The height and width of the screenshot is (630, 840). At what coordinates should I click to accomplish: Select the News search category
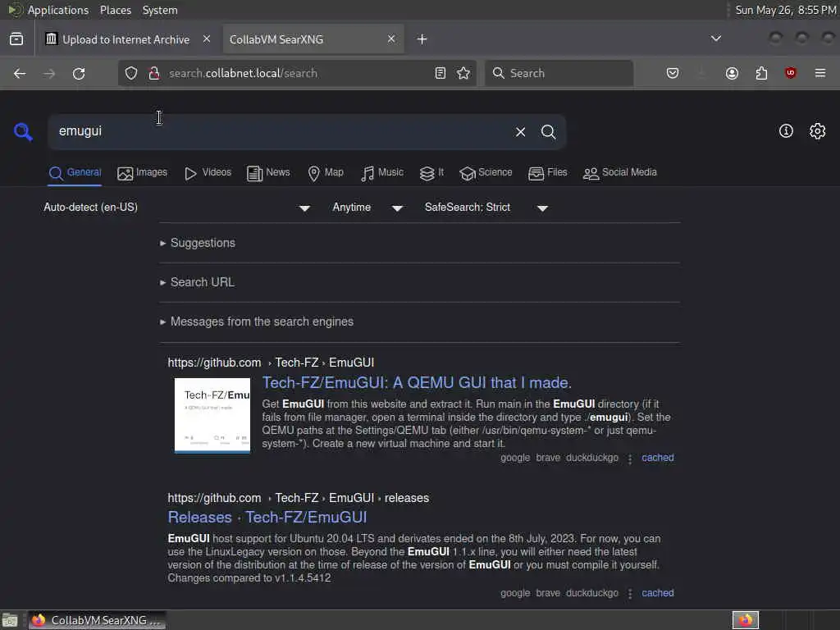[268, 172]
